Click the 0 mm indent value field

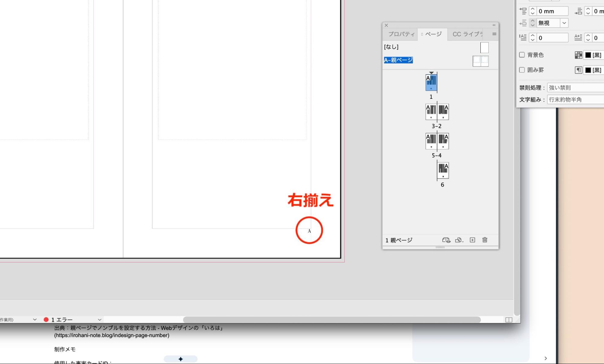point(552,11)
